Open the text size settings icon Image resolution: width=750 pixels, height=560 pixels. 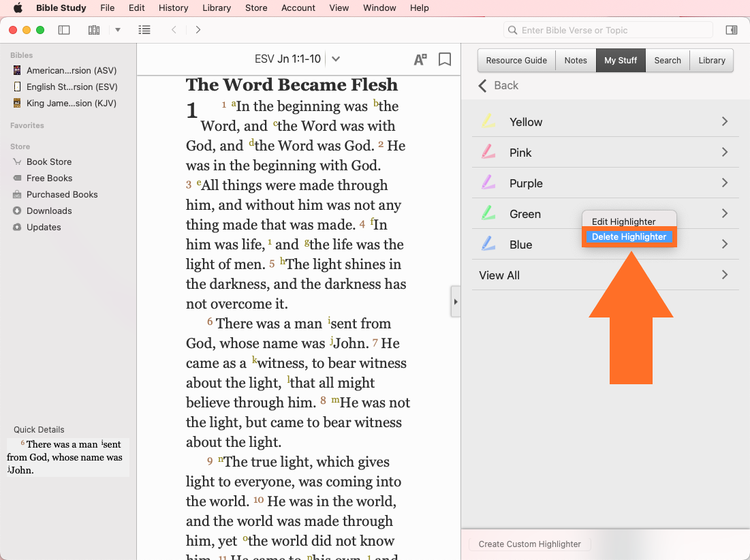point(420,59)
